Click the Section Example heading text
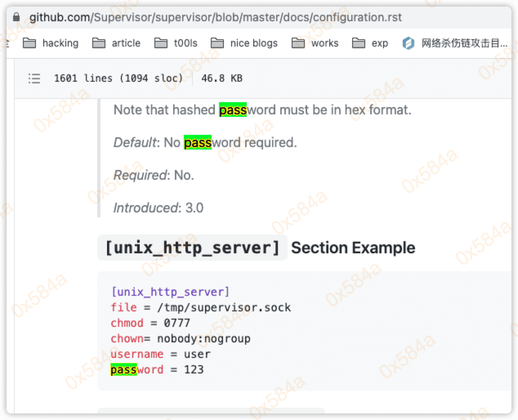Viewport: 518px width, 420px height. (353, 248)
